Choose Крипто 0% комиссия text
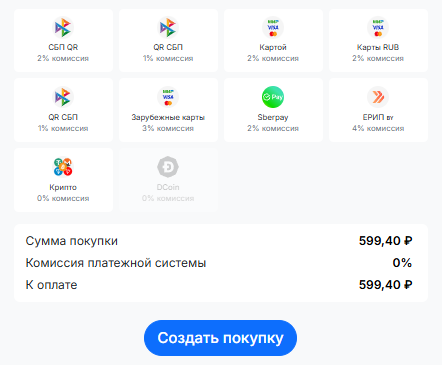 point(63,198)
